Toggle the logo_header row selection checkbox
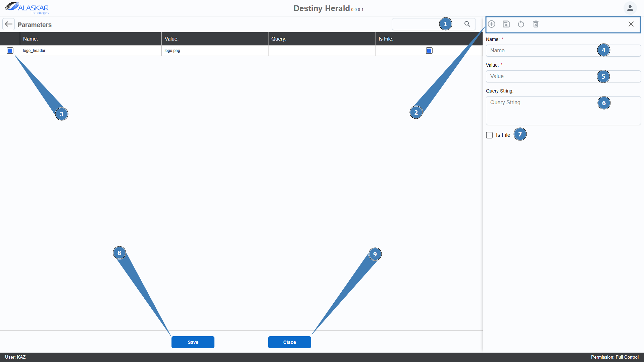This screenshot has height=362, width=644. tap(10, 51)
